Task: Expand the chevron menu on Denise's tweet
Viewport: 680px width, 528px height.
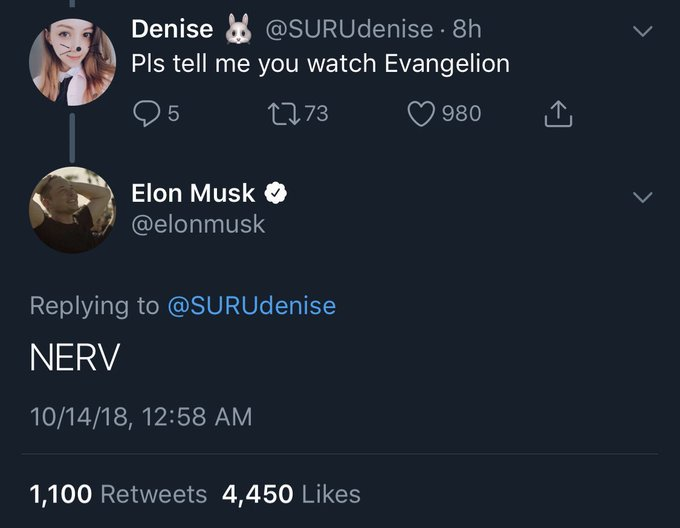Action: (x=642, y=31)
